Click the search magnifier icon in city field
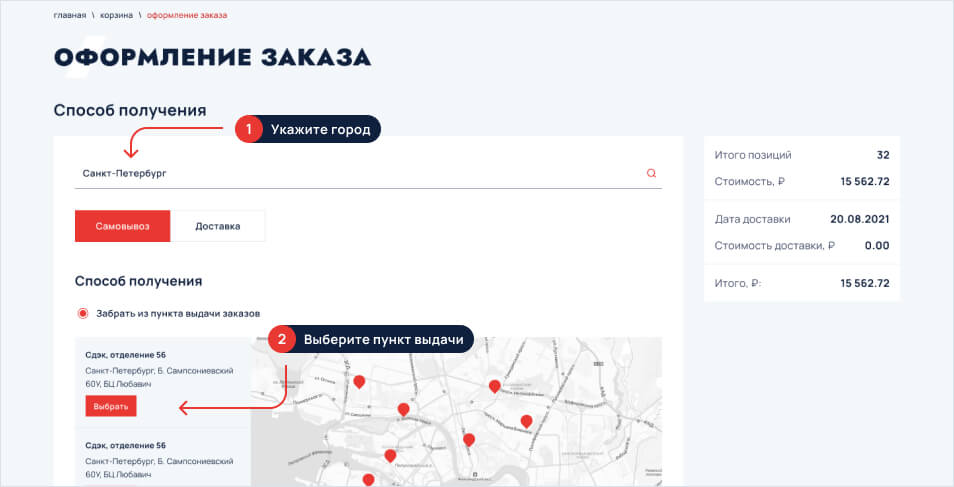 pyautogui.click(x=651, y=173)
